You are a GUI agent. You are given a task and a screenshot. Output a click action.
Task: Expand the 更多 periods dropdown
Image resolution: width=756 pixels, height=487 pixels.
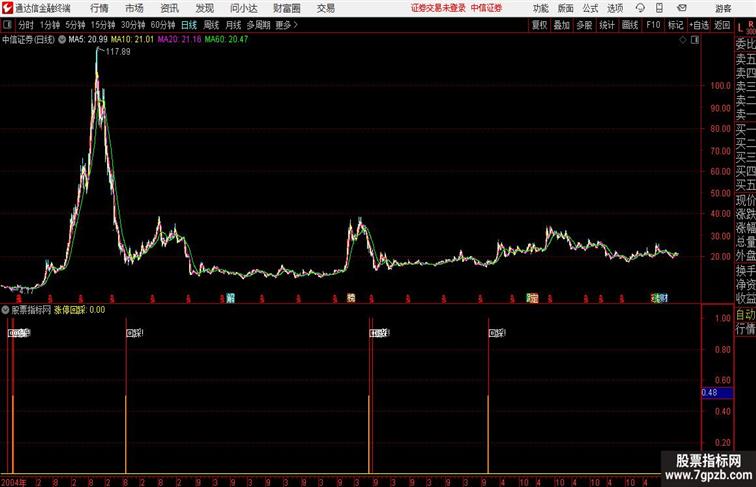pos(286,25)
